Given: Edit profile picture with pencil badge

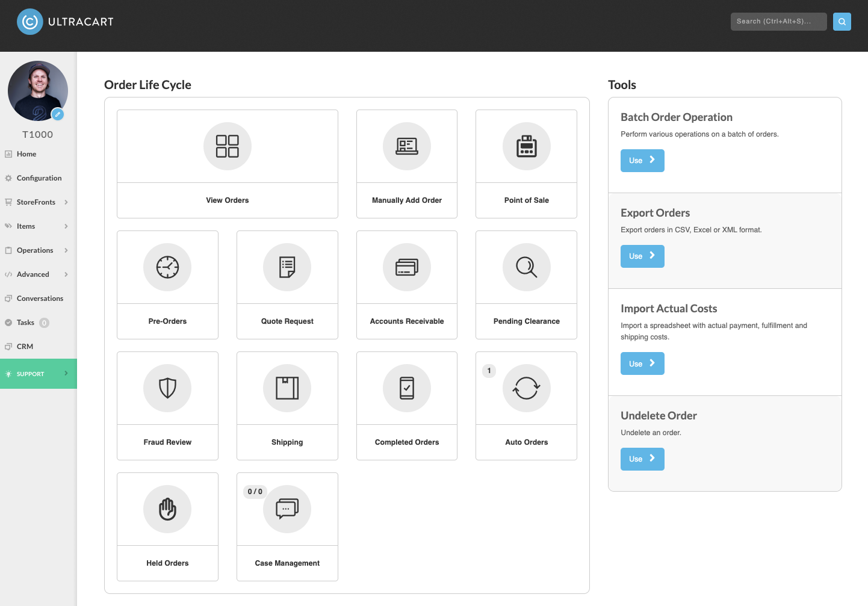Looking at the screenshot, I should (x=58, y=114).
